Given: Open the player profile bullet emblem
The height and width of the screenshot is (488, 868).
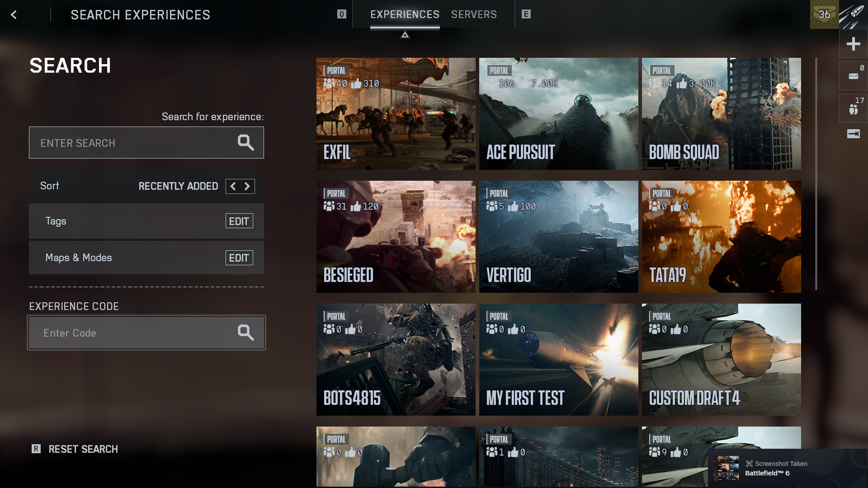Looking at the screenshot, I should 853,15.
